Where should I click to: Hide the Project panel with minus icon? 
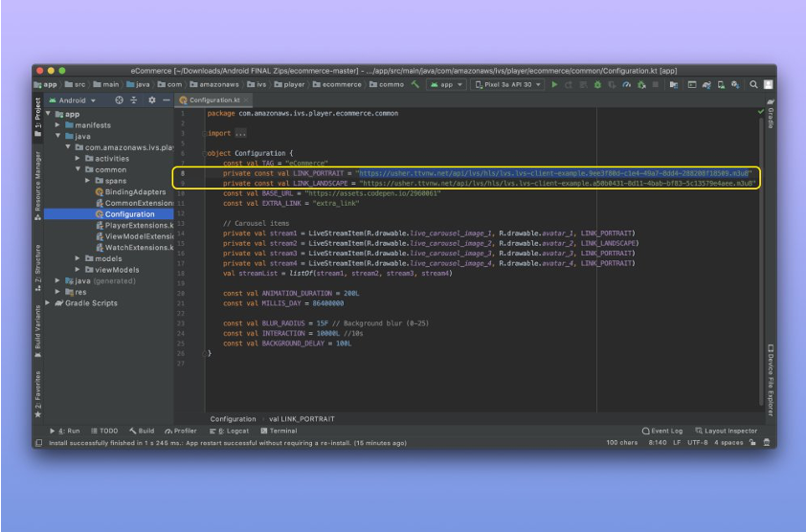[167, 100]
